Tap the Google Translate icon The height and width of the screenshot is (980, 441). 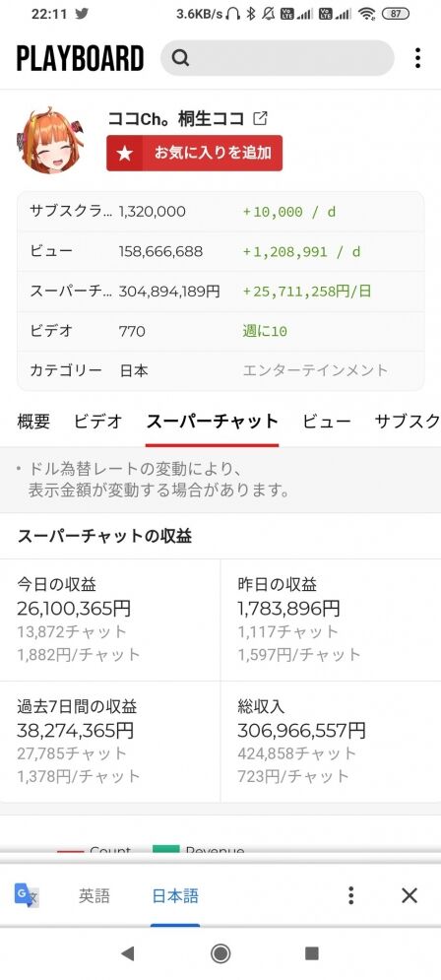point(27,895)
